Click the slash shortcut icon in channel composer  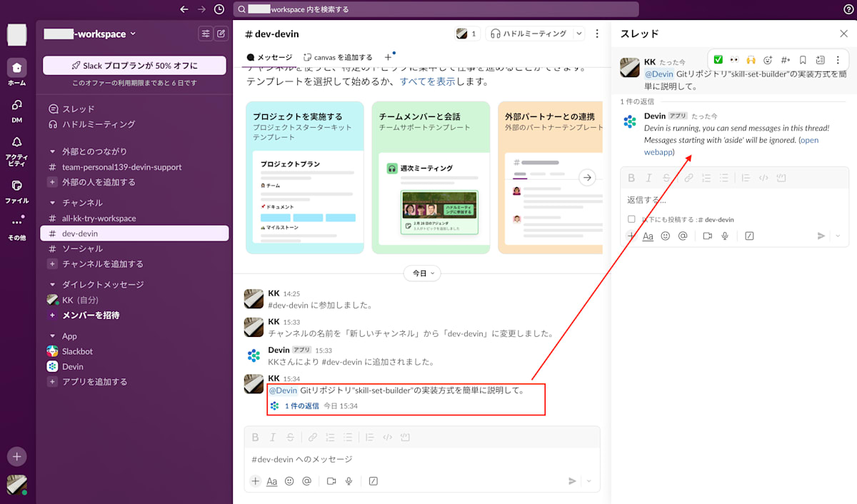(374, 481)
